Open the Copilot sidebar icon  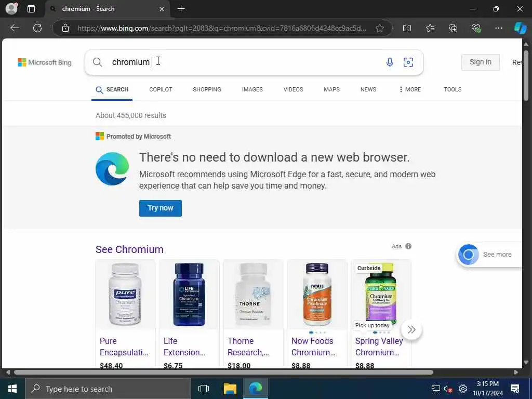coord(520,28)
